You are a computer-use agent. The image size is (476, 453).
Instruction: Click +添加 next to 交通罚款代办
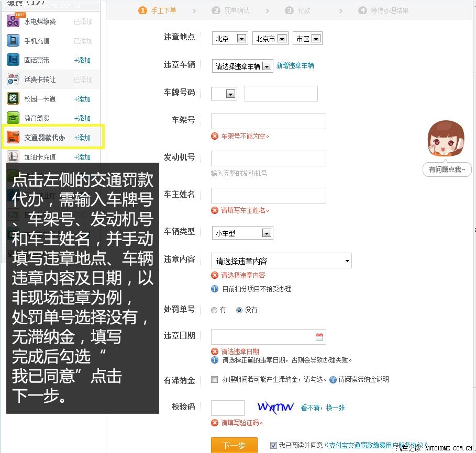[82, 138]
